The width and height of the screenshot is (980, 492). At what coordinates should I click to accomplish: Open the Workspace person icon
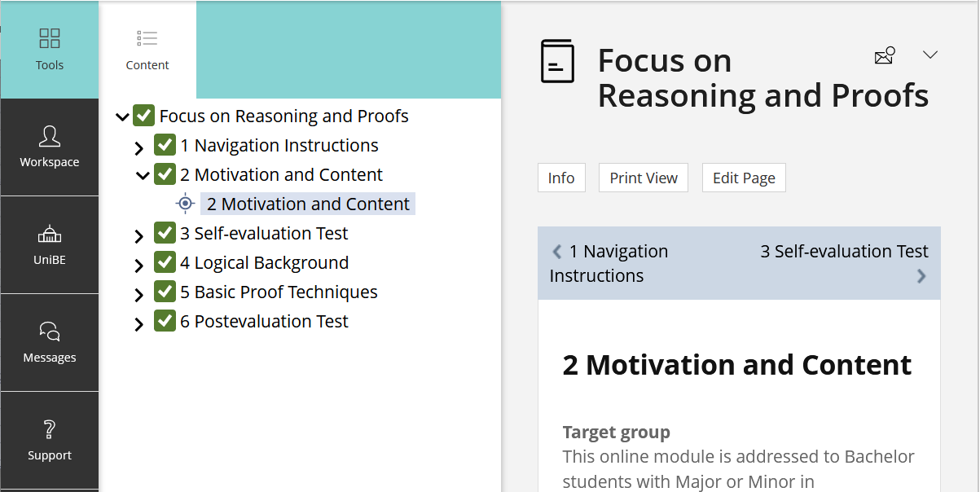coord(50,137)
